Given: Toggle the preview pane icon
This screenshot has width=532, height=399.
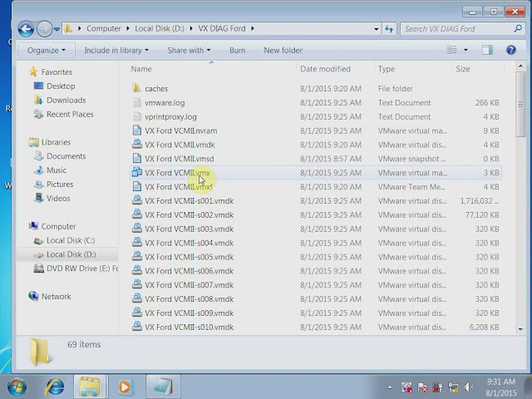Looking at the screenshot, I should tap(487, 50).
